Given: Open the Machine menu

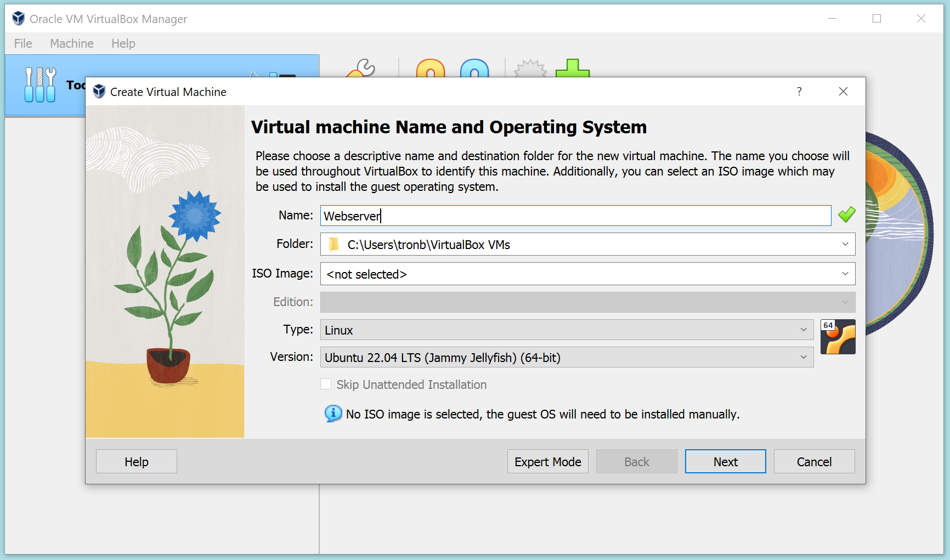Looking at the screenshot, I should tap(71, 43).
